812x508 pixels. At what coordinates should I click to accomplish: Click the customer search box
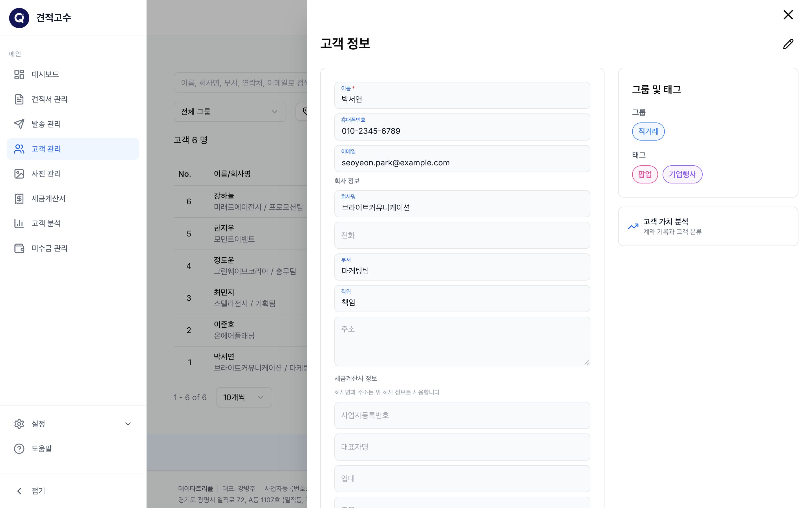pyautogui.click(x=240, y=83)
